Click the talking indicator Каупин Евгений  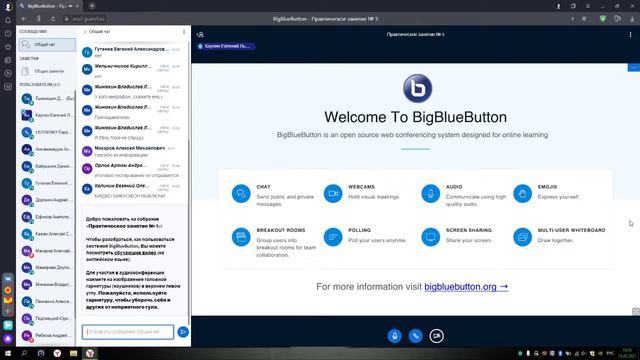(226, 46)
